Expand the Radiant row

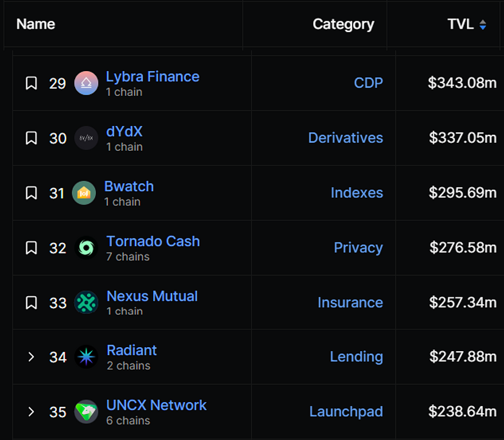coord(32,357)
